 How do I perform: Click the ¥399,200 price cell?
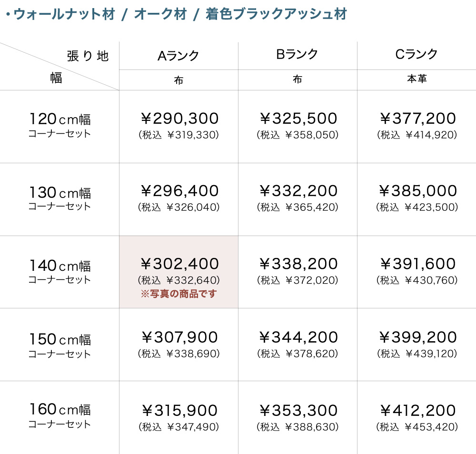418,337
